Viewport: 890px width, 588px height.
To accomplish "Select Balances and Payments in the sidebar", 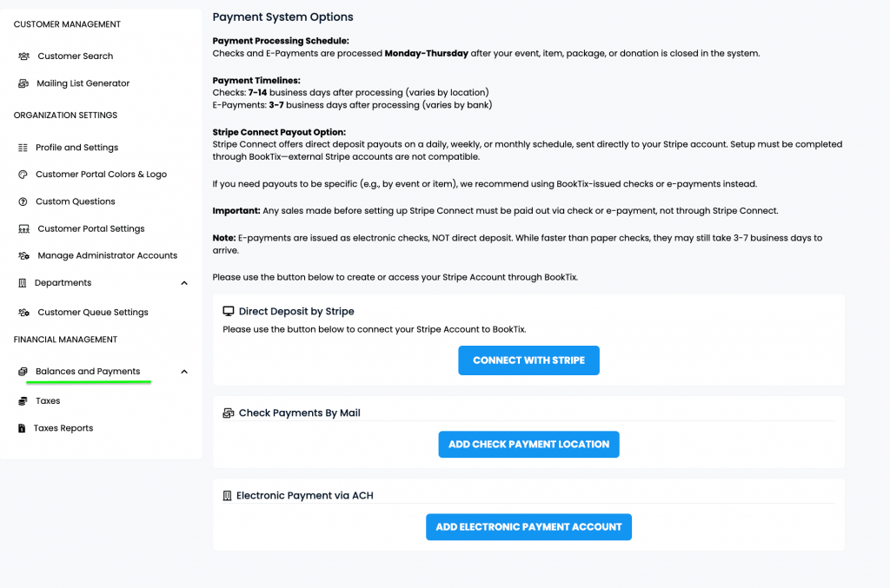I will pyautogui.click(x=86, y=370).
